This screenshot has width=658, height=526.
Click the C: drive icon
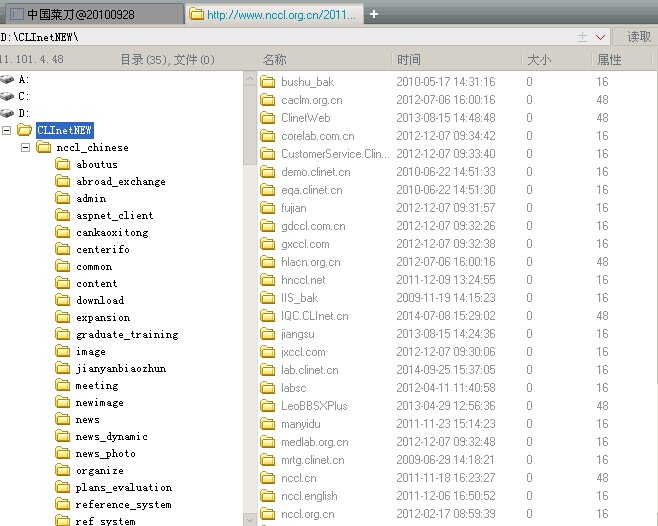(x=7, y=96)
